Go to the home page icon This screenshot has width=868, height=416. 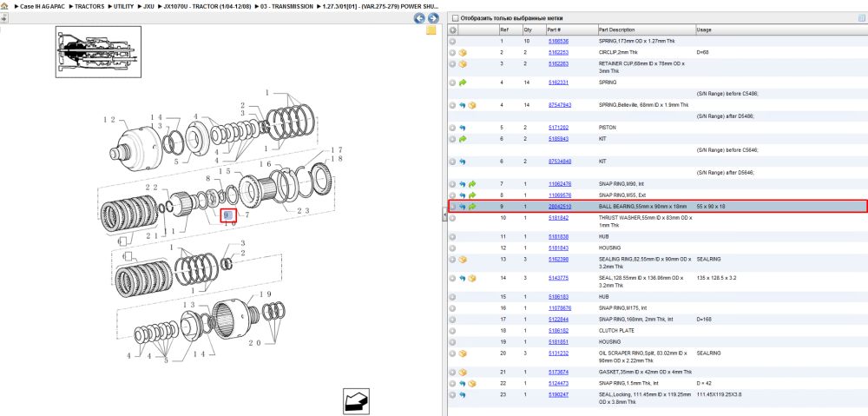(x=4, y=6)
